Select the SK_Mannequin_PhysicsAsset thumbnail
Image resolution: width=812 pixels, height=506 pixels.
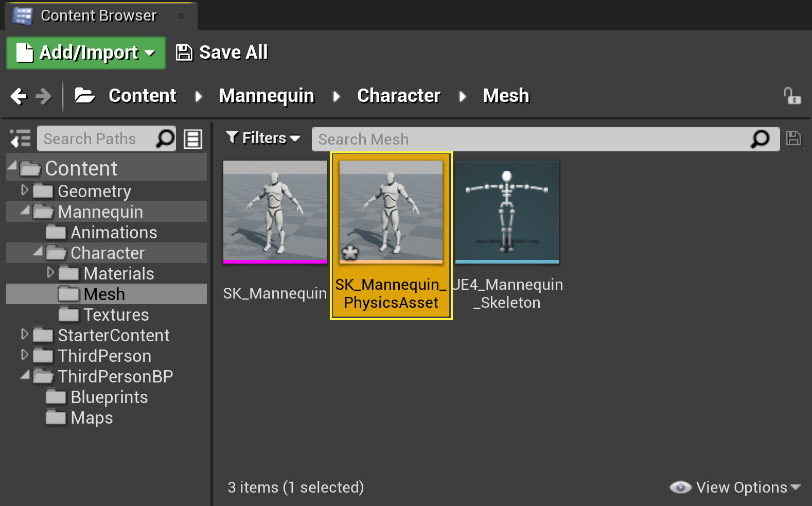391,212
